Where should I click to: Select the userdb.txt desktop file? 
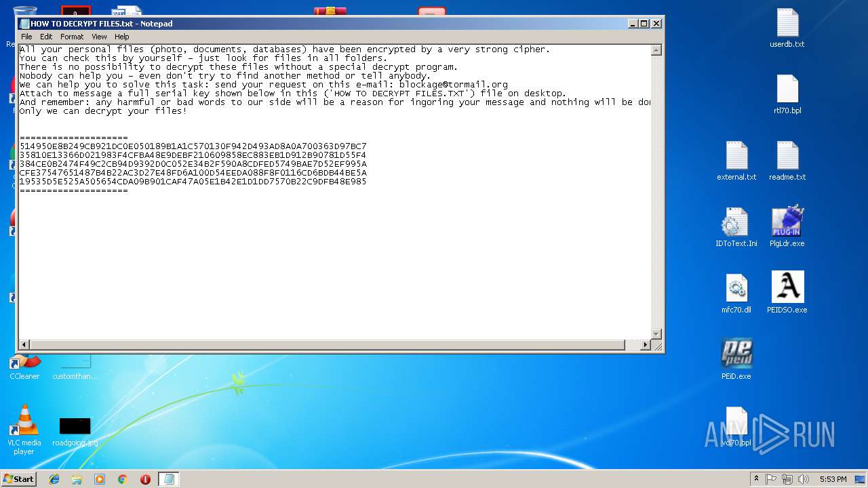(x=787, y=28)
